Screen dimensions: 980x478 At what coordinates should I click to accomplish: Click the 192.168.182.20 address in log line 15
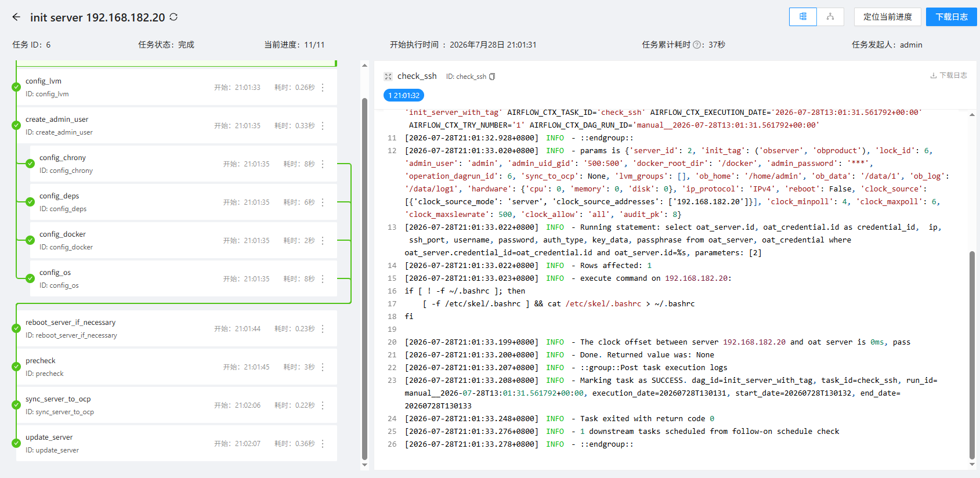[696, 278]
